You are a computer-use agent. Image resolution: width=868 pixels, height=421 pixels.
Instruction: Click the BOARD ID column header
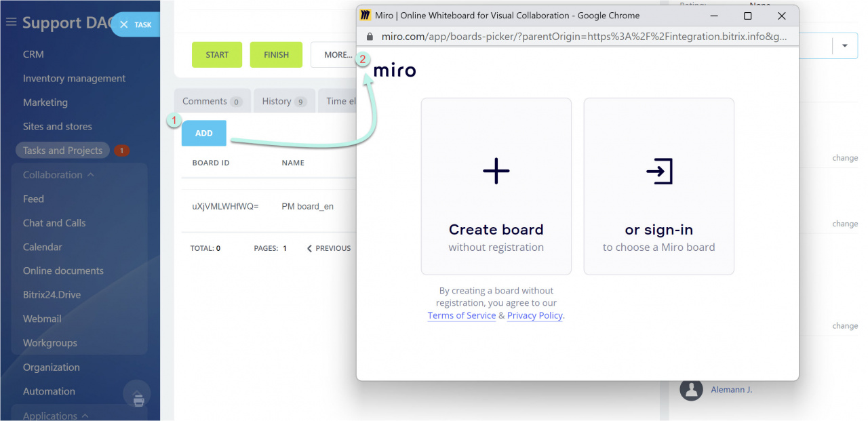(211, 163)
